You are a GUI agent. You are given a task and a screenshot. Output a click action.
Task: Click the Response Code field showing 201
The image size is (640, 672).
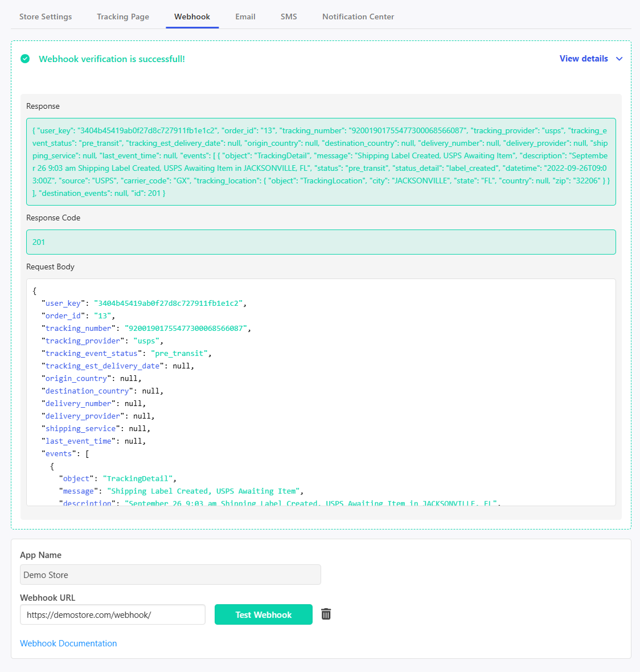coord(321,242)
